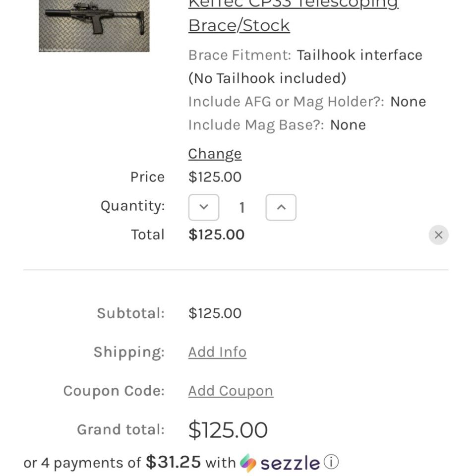The height and width of the screenshot is (476, 476).
Task: Add shipping information via Add Info
Action: (x=217, y=352)
